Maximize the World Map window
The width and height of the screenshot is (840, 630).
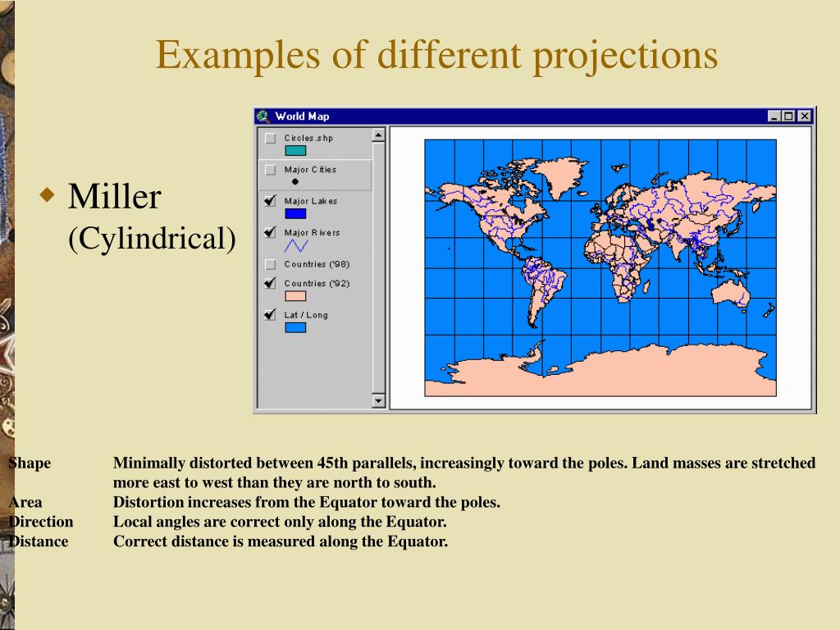(x=788, y=116)
